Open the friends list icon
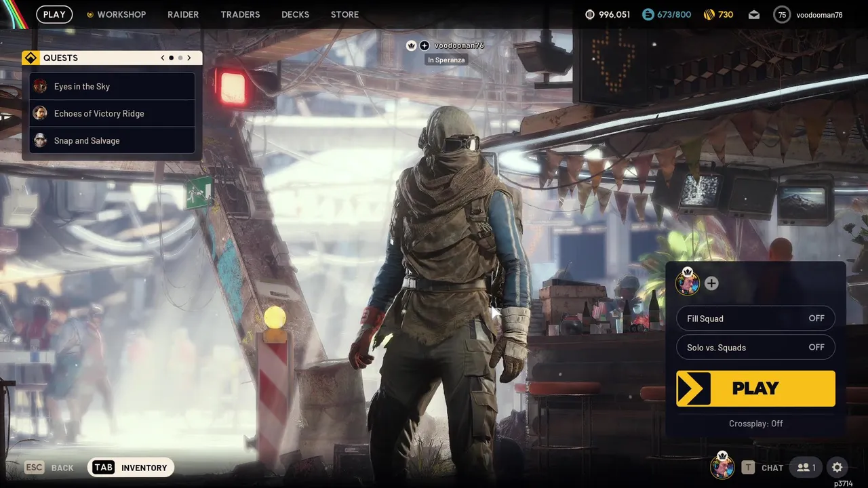 (x=806, y=467)
